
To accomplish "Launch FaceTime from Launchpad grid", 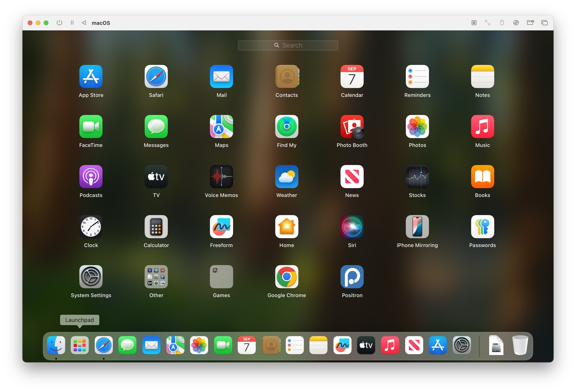I will (x=91, y=127).
